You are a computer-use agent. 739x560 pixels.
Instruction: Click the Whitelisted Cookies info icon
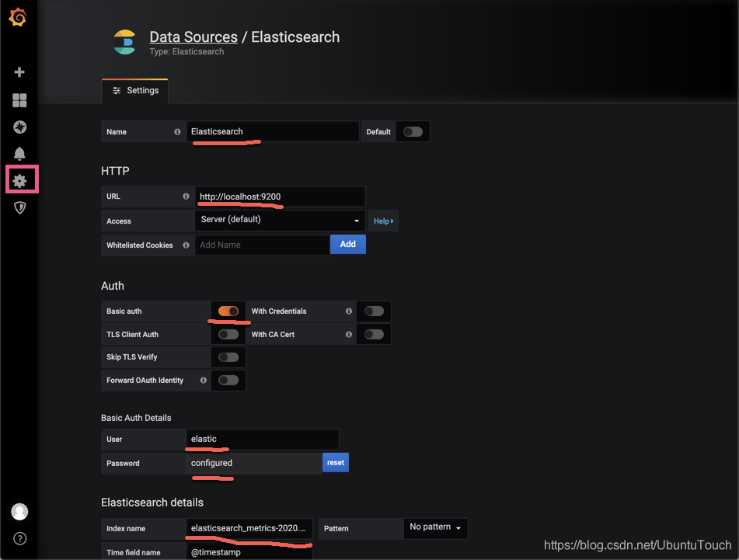point(186,245)
